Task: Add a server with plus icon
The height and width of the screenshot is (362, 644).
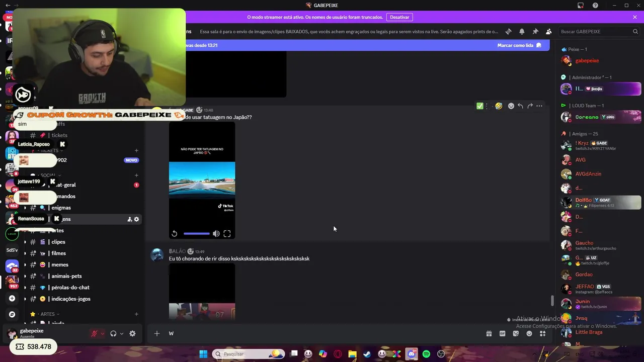Action: (x=12, y=298)
